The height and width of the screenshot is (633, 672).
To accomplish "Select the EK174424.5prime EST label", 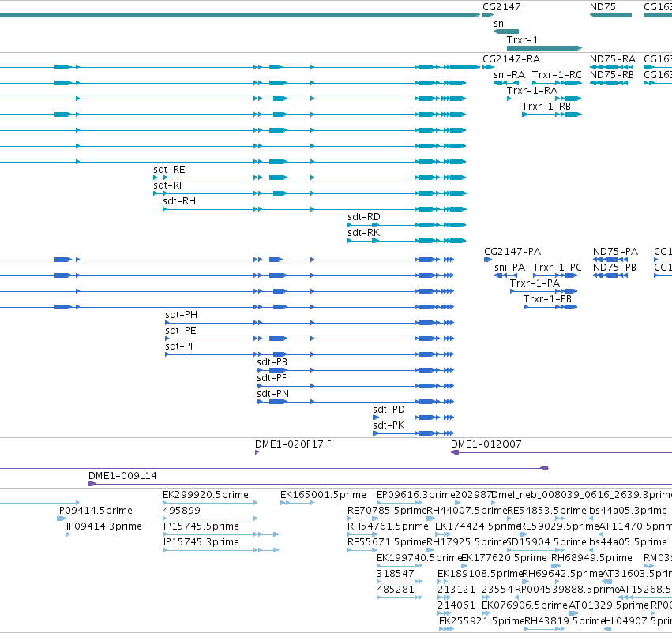I will point(478,526).
